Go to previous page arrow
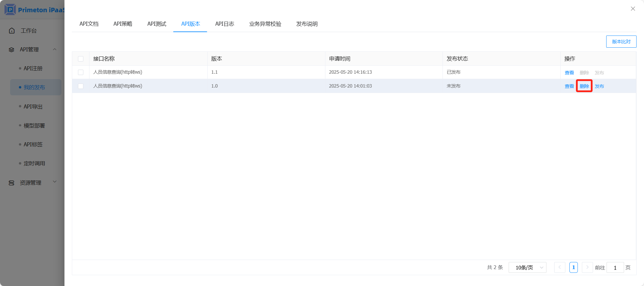This screenshot has width=644, height=286. tap(560, 267)
